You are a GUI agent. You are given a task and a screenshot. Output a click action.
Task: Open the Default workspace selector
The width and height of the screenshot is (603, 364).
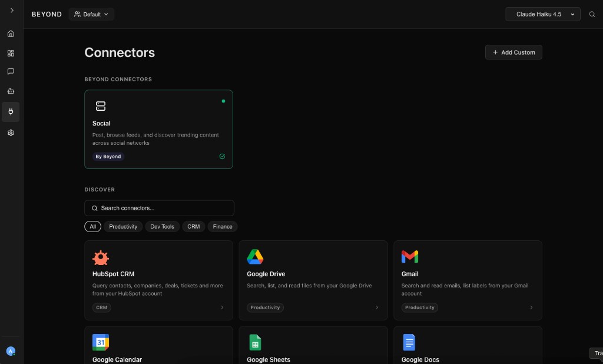[91, 14]
